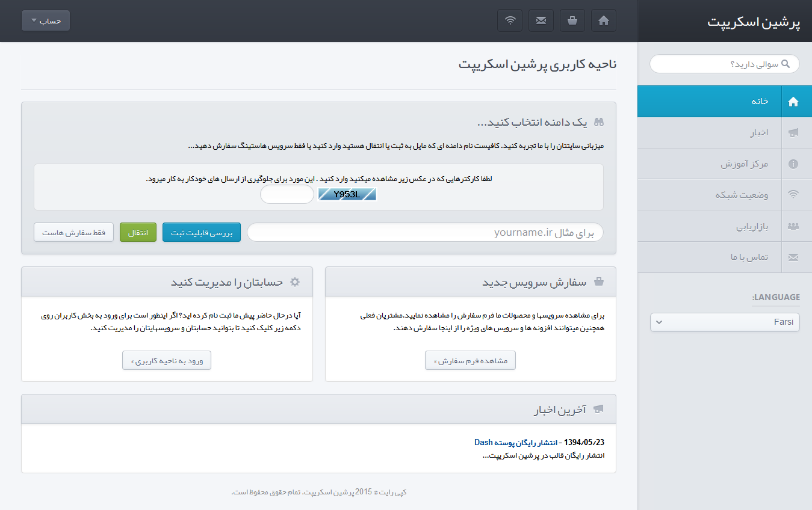Open the shopping basket icon in top toolbar
The height and width of the screenshot is (510, 812).
572,20
